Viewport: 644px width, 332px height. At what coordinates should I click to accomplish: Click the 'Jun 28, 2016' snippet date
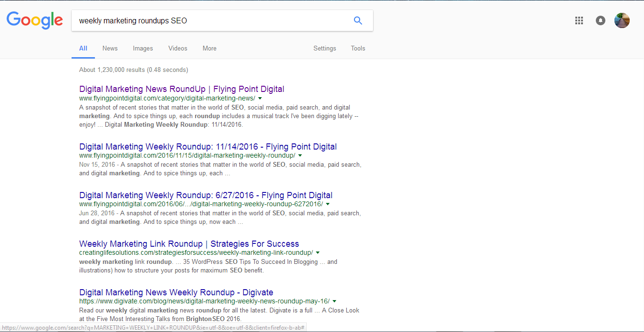click(x=97, y=213)
